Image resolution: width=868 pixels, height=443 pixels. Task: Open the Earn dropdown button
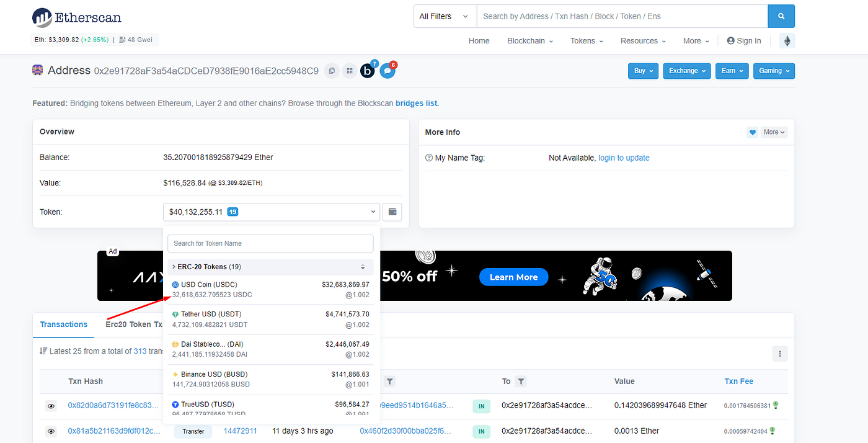(732, 71)
